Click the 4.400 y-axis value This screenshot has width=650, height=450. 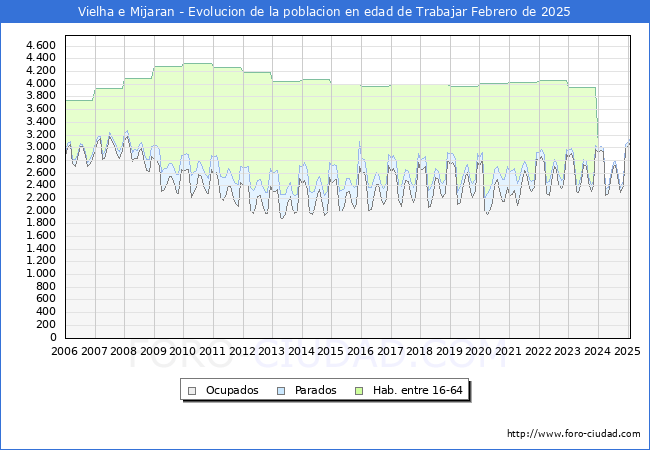41,58
